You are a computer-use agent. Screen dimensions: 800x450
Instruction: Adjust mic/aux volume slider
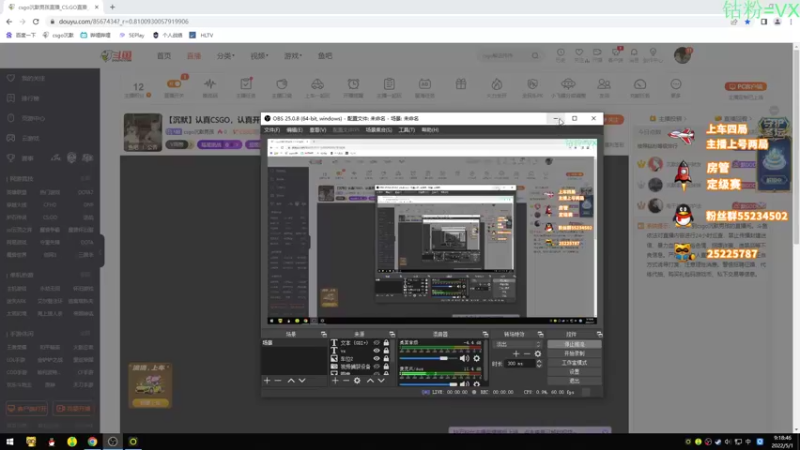click(x=429, y=384)
